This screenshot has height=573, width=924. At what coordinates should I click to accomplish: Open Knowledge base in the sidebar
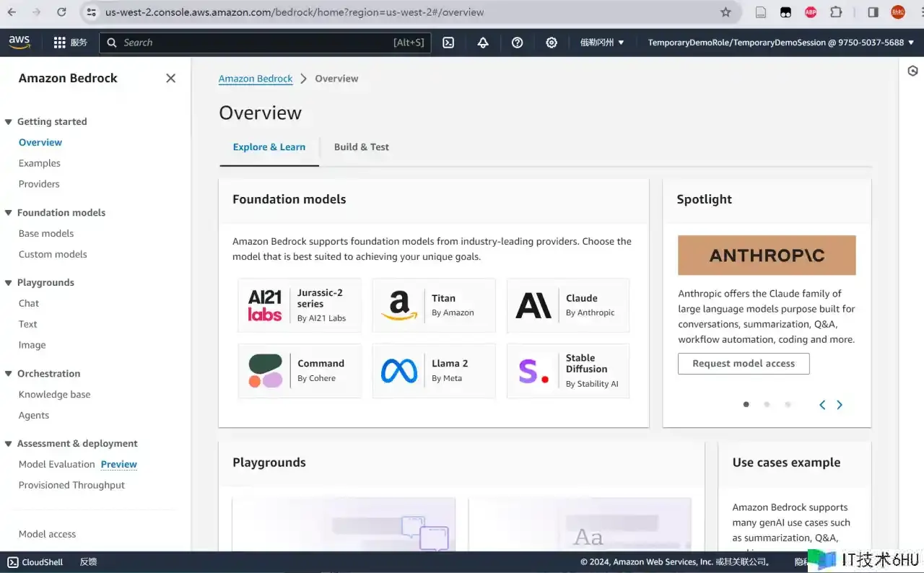55,395
